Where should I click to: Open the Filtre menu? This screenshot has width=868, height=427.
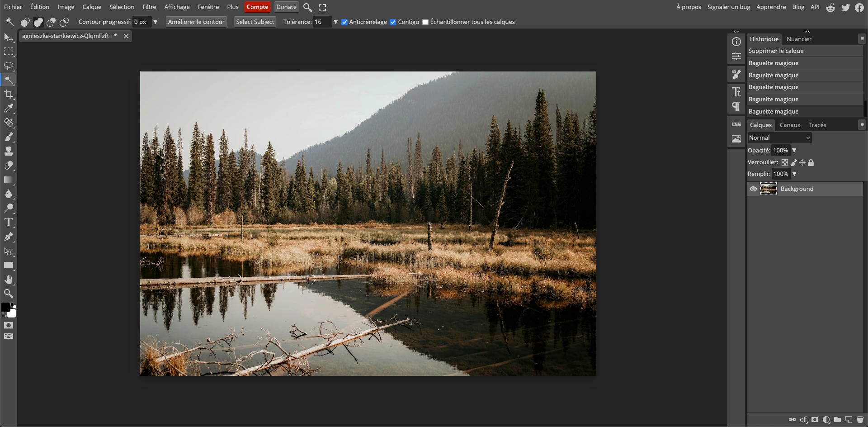click(x=149, y=7)
